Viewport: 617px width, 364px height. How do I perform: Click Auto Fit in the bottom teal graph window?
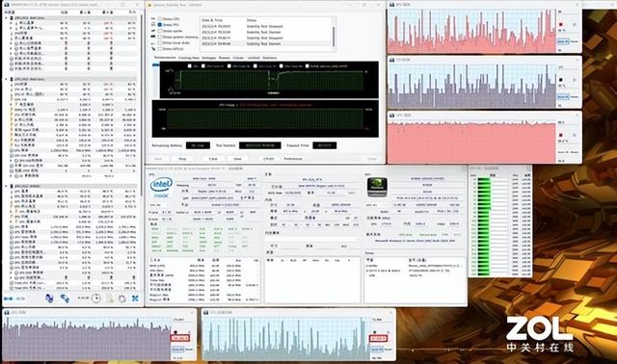[376, 350]
